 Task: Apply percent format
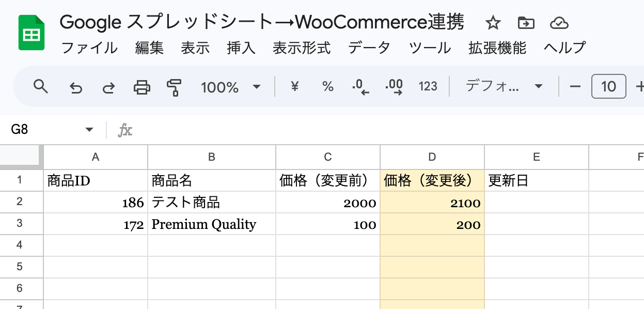point(327,86)
